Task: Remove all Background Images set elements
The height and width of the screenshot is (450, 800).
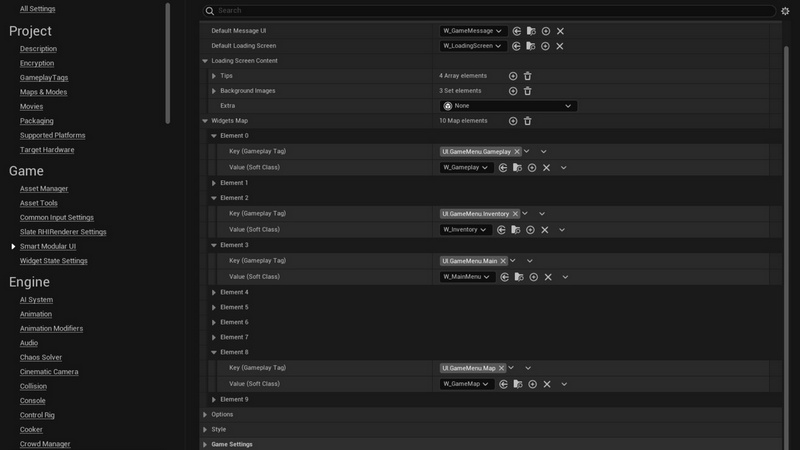Action: 528,91
